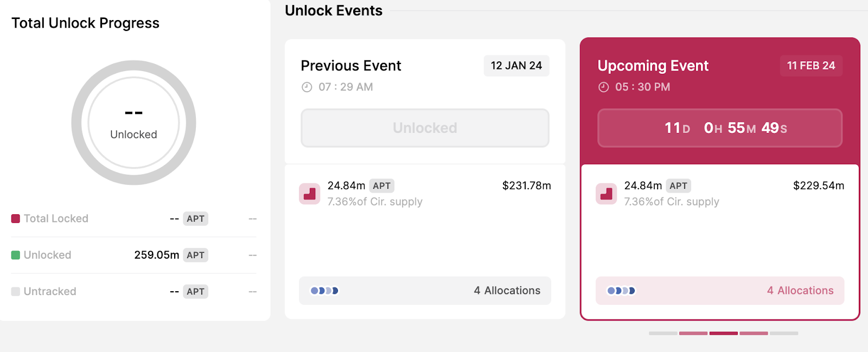
Task: Expand 4 Allocations in Previous Event
Action: point(507,291)
